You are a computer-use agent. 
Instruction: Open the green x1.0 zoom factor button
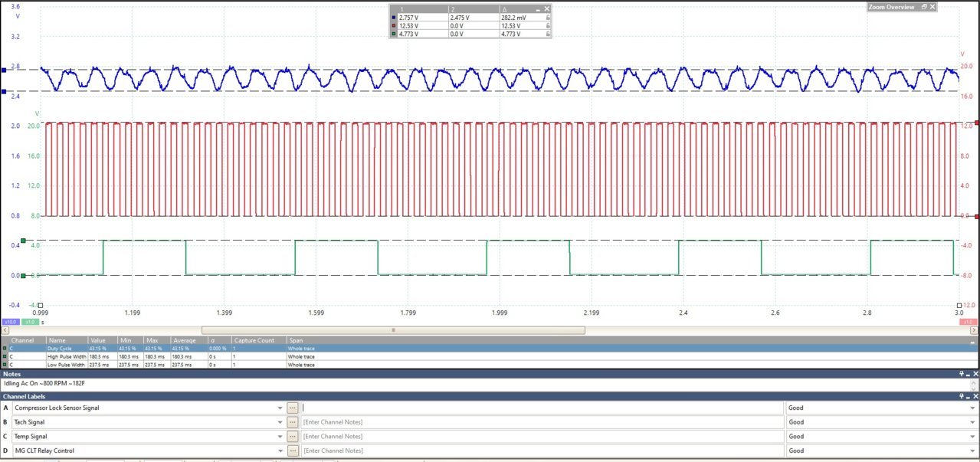pos(30,323)
